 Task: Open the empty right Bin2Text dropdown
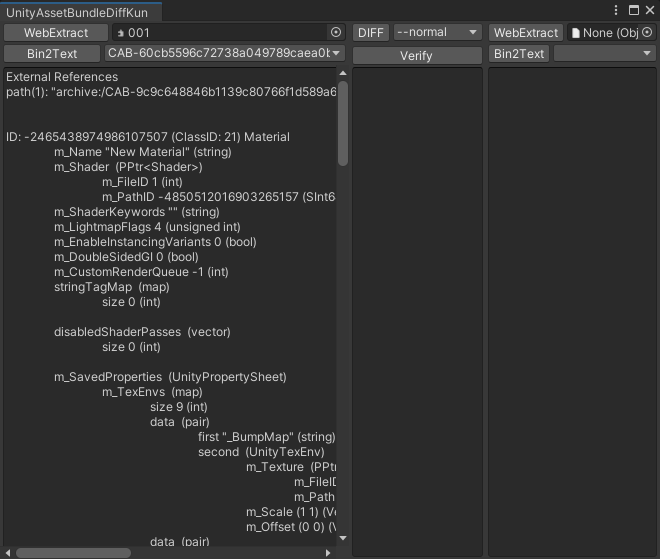click(x=604, y=53)
